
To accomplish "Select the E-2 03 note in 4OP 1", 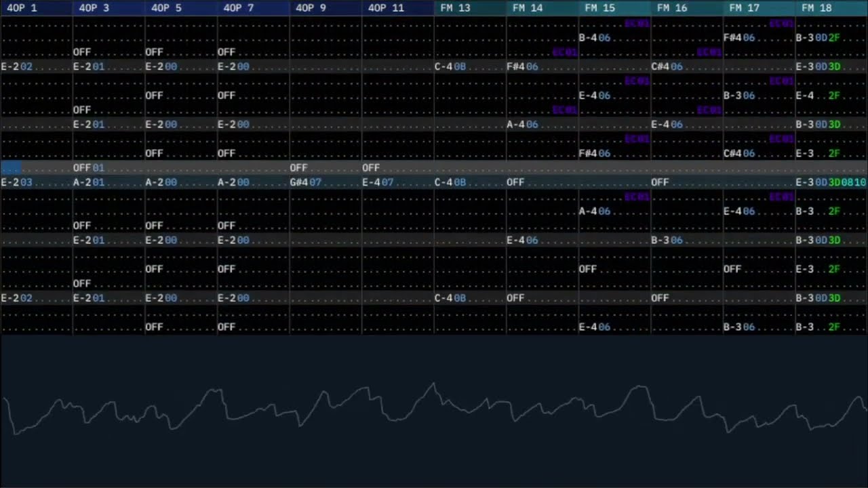I will pyautogui.click(x=17, y=182).
